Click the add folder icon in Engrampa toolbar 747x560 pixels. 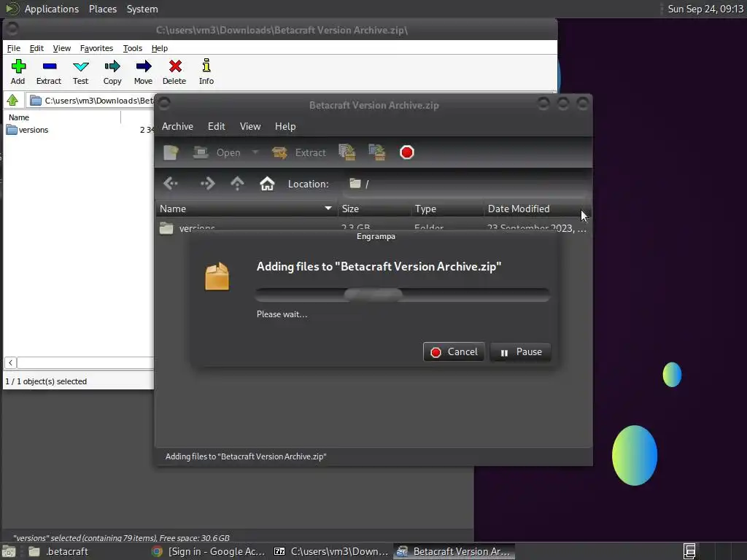(x=377, y=152)
